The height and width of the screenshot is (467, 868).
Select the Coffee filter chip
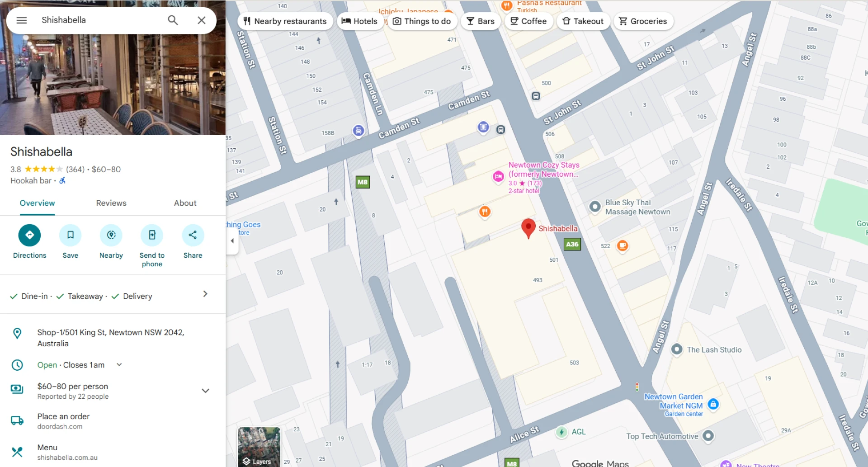point(528,21)
